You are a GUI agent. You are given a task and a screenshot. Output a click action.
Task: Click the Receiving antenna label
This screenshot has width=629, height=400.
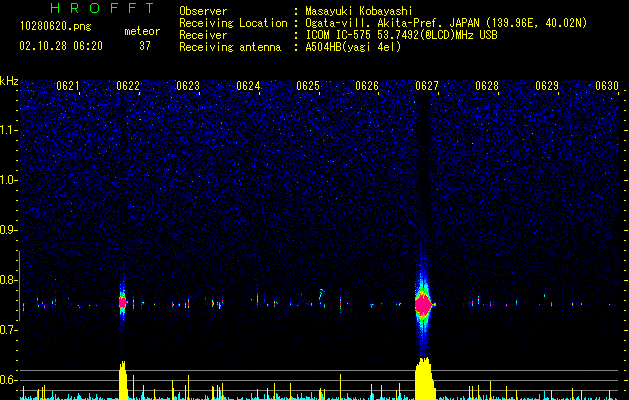(x=230, y=47)
